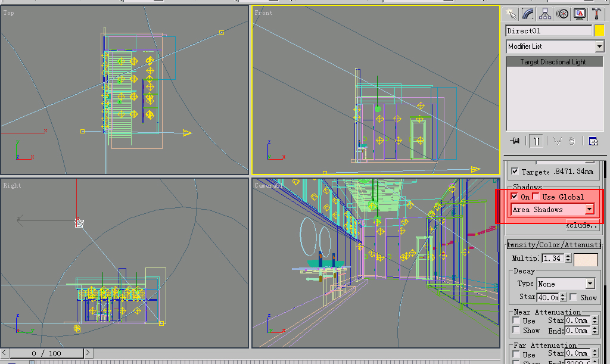Open the Display command panel
This screenshot has height=364, width=610.
(x=579, y=13)
